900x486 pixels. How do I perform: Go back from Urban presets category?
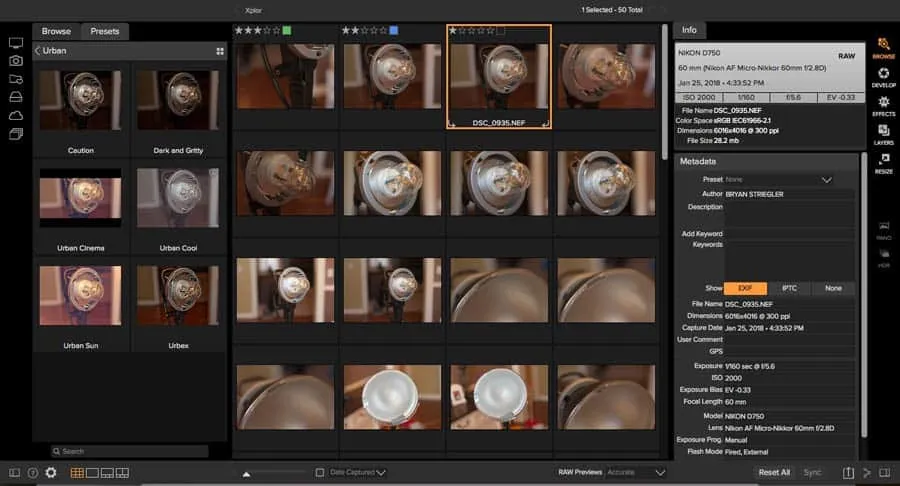[x=38, y=50]
